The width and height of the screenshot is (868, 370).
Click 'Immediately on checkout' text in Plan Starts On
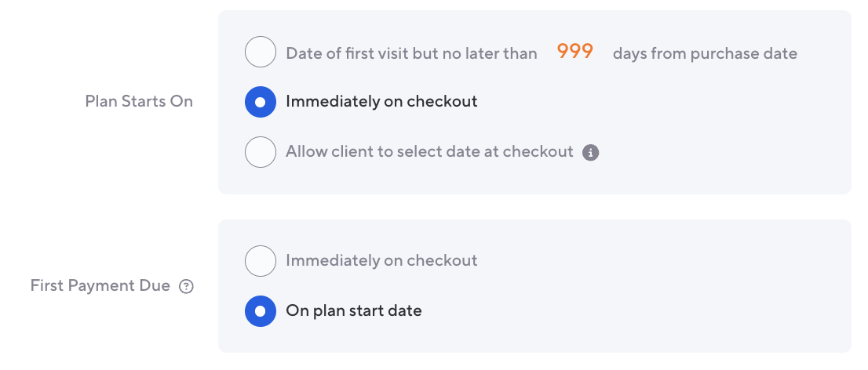pyautogui.click(x=381, y=101)
